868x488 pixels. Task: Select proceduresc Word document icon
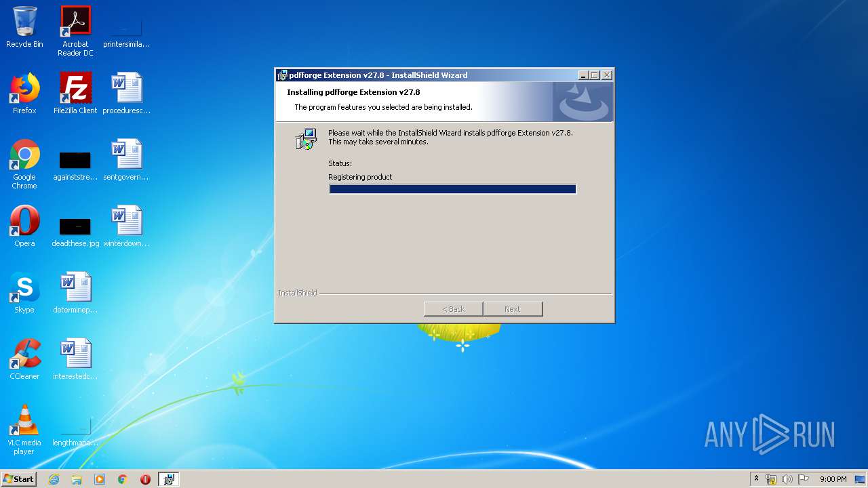[126, 94]
